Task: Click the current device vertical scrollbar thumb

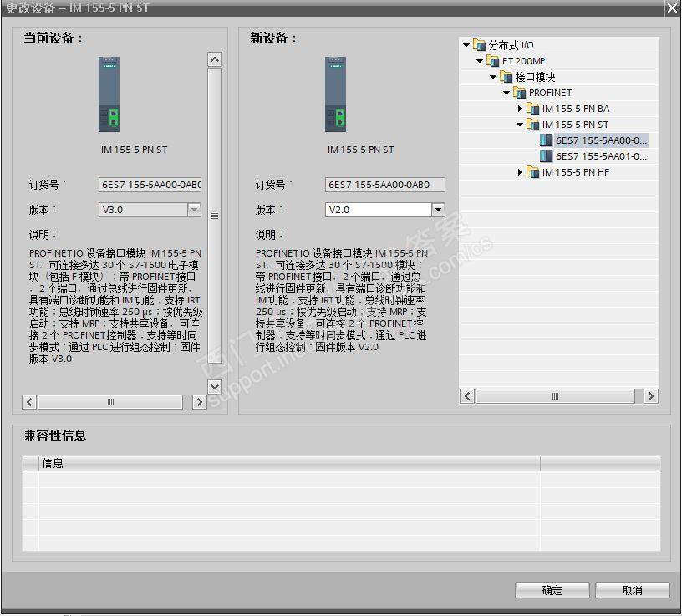Action: point(215,216)
